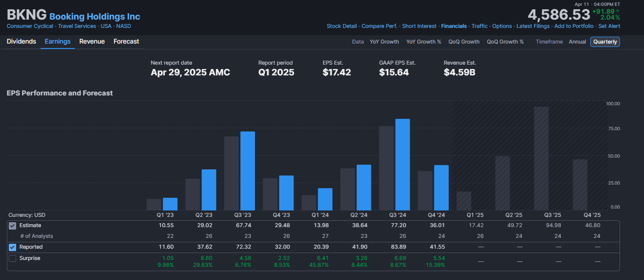Show QoQ Growth % view
The width and height of the screenshot is (644, 280).
tap(505, 42)
